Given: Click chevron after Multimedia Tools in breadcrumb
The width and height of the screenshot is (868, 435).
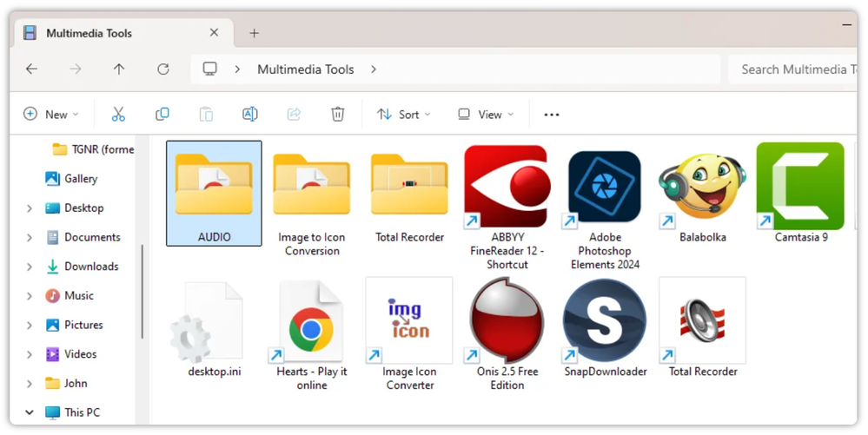Looking at the screenshot, I should 374,69.
